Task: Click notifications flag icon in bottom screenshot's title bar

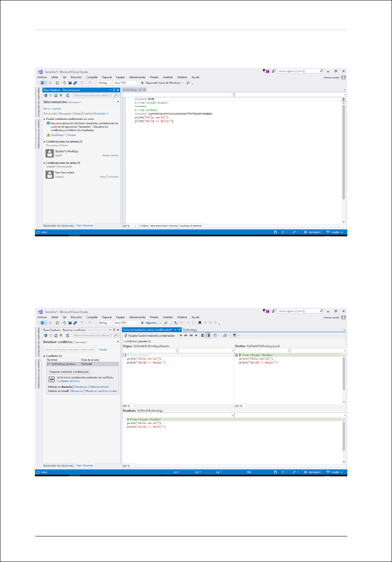Action: pos(266,311)
